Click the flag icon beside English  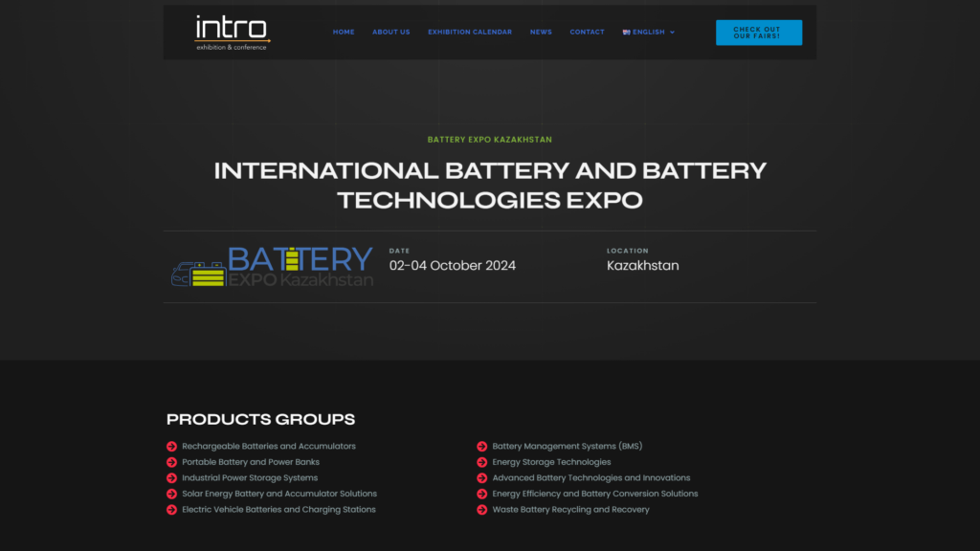tap(626, 32)
